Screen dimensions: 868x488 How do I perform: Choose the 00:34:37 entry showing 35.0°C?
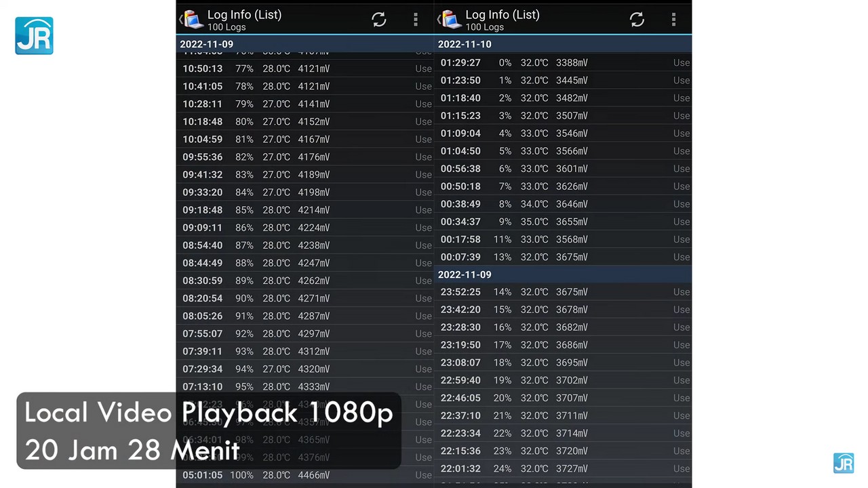tap(513, 222)
